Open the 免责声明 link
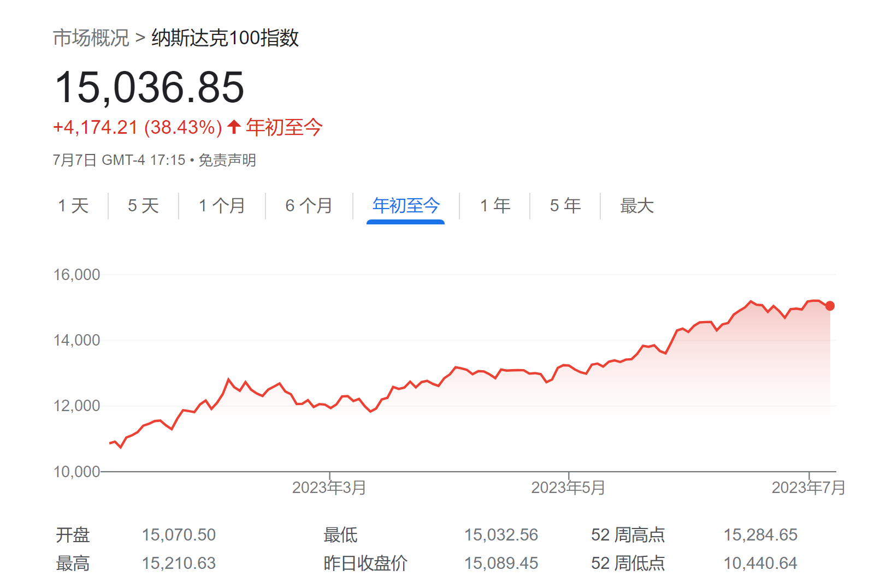 [227, 160]
